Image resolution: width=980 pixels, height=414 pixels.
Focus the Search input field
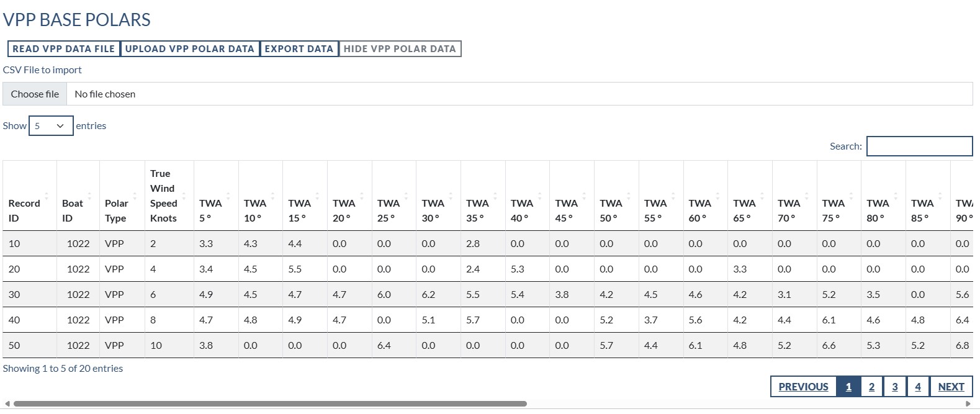point(919,146)
